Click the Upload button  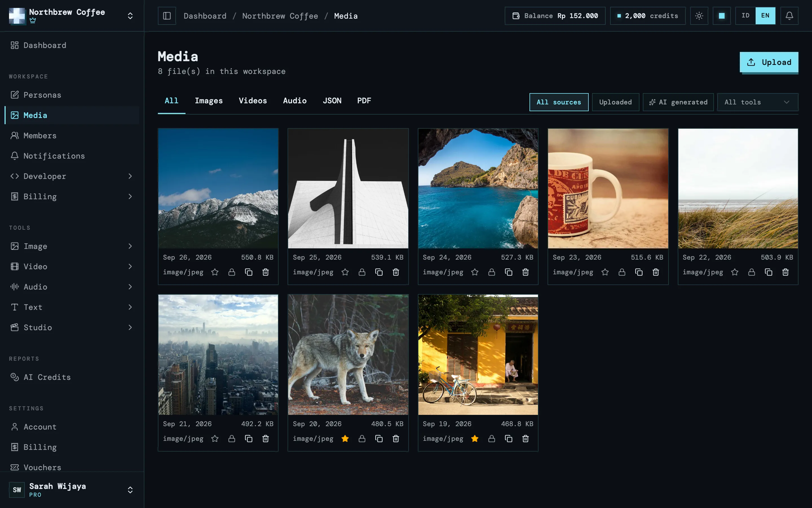pyautogui.click(x=769, y=62)
